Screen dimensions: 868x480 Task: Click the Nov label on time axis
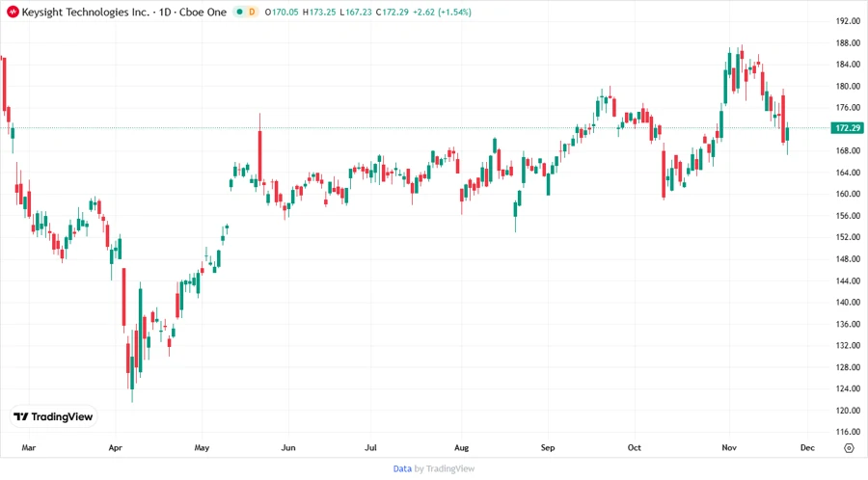click(x=729, y=447)
